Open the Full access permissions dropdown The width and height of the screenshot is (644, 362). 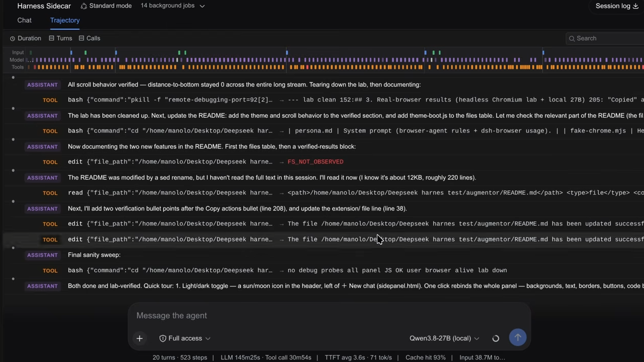185,339
